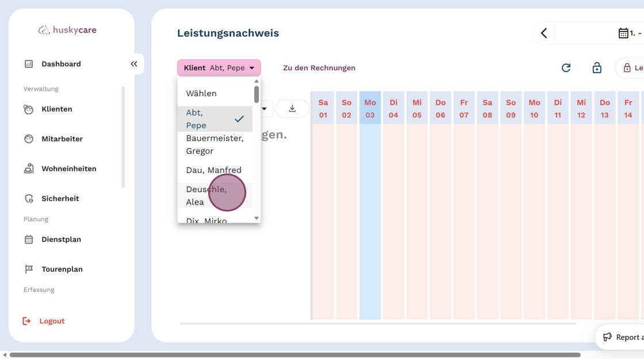The width and height of the screenshot is (644, 359).
Task: Choose the Wählen option
Action: pos(215,93)
